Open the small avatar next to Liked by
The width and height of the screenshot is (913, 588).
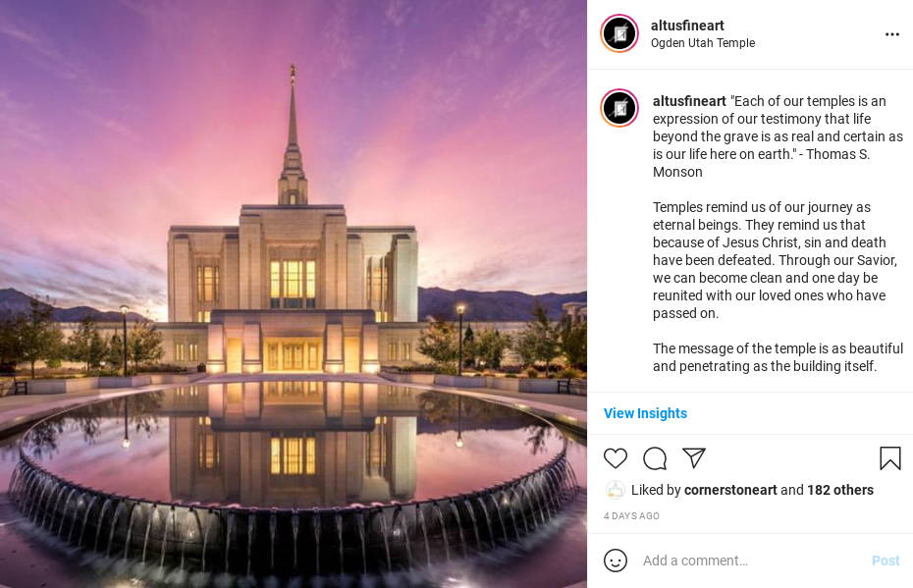tap(615, 490)
